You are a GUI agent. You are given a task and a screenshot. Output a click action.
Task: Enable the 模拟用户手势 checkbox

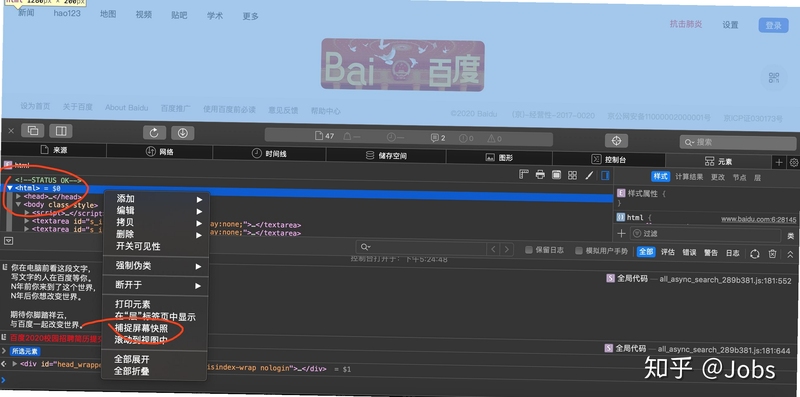pyautogui.click(x=579, y=251)
